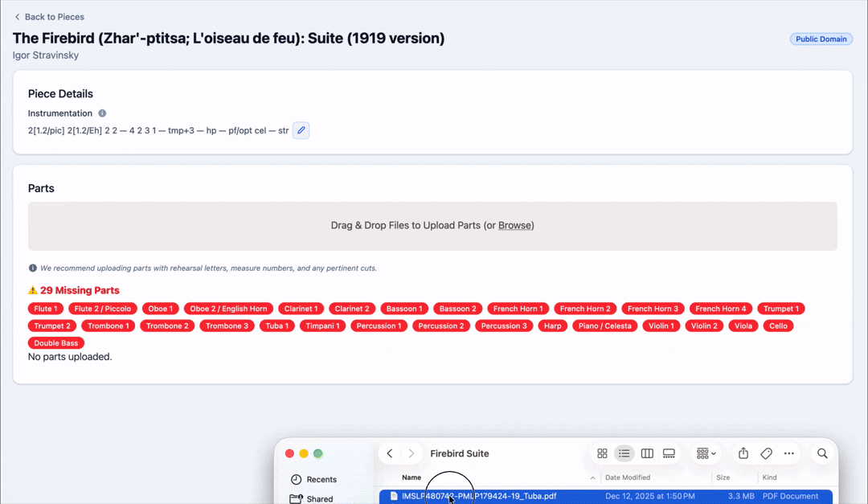Select the Tuba 1 tag
This screenshot has height=504, width=868.
[x=277, y=326]
